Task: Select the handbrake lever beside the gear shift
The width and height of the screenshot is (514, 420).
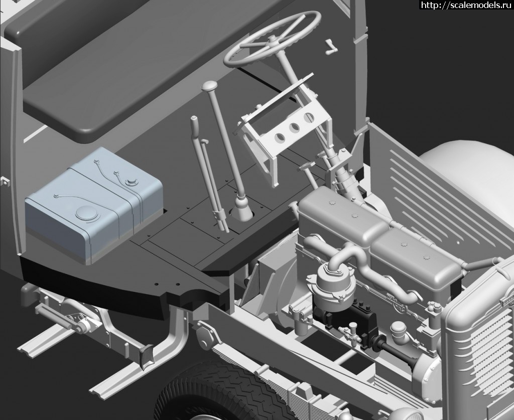Action: [207, 171]
